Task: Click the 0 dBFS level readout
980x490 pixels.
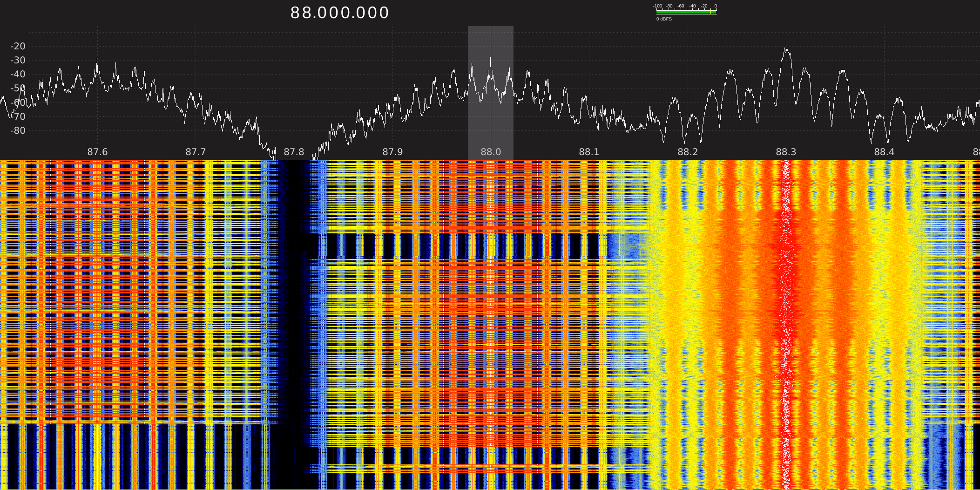Action: click(664, 19)
